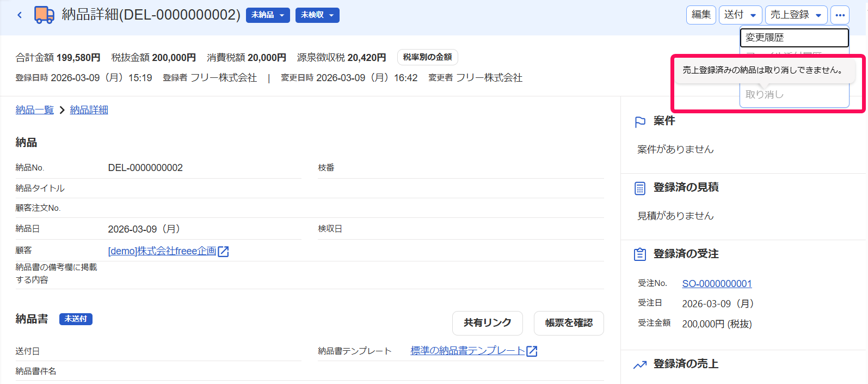This screenshot has width=868, height=384.
Task: Click the 納品詳細 breadcrumb link
Action: (89, 110)
